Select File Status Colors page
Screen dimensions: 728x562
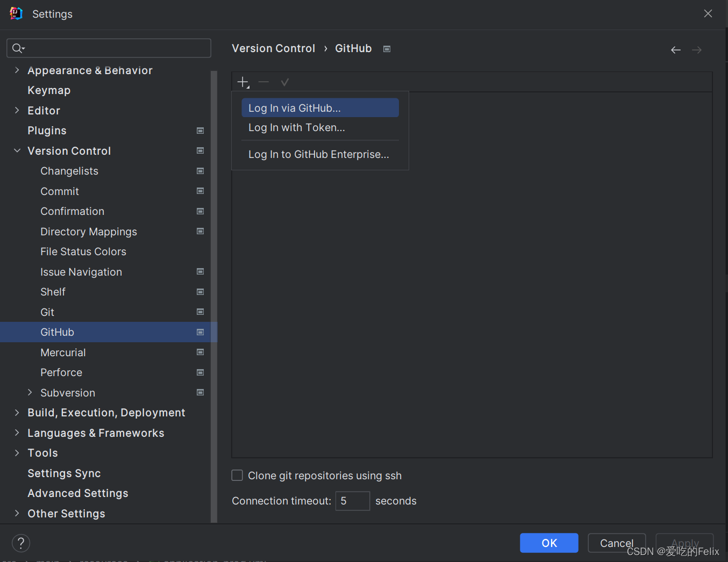click(83, 251)
